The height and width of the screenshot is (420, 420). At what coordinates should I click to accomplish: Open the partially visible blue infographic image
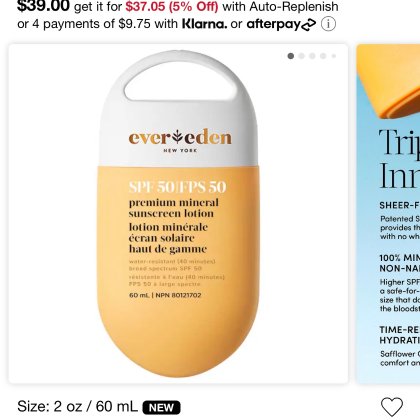pos(388,213)
